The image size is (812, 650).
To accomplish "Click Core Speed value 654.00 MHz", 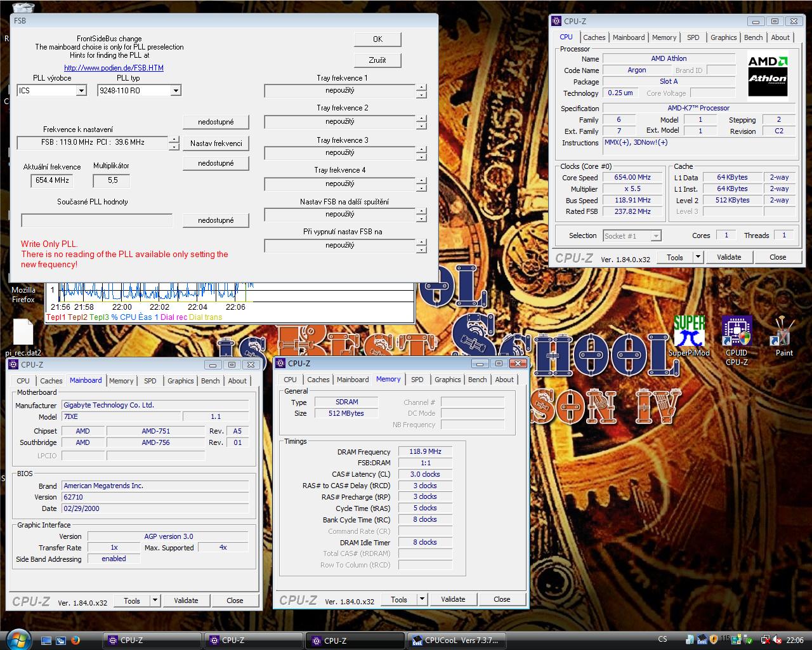I will (632, 178).
